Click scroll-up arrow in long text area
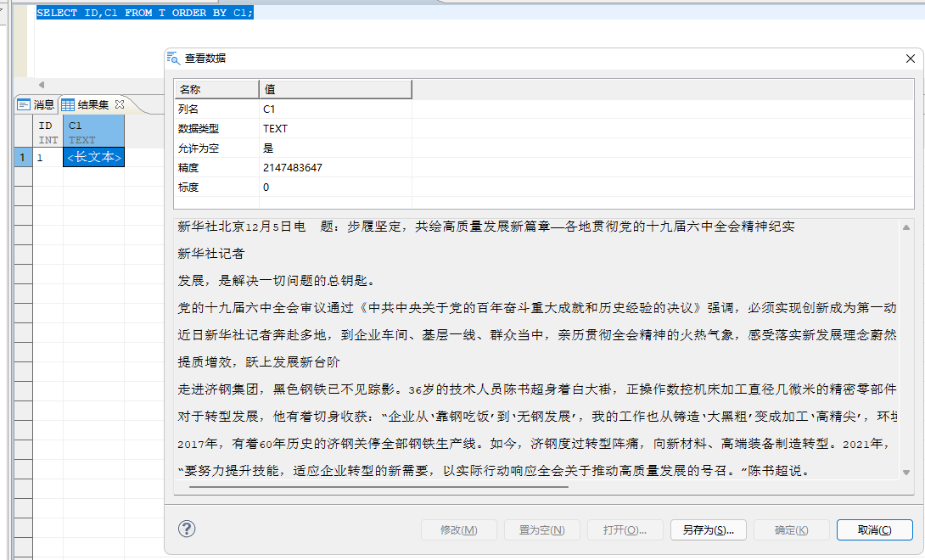This screenshot has height=560, width=925. click(906, 227)
